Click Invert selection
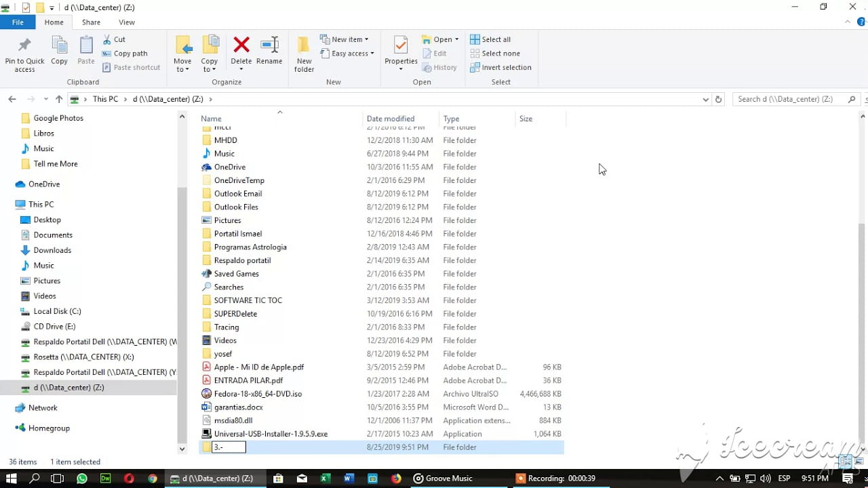The image size is (868, 488). coord(500,67)
